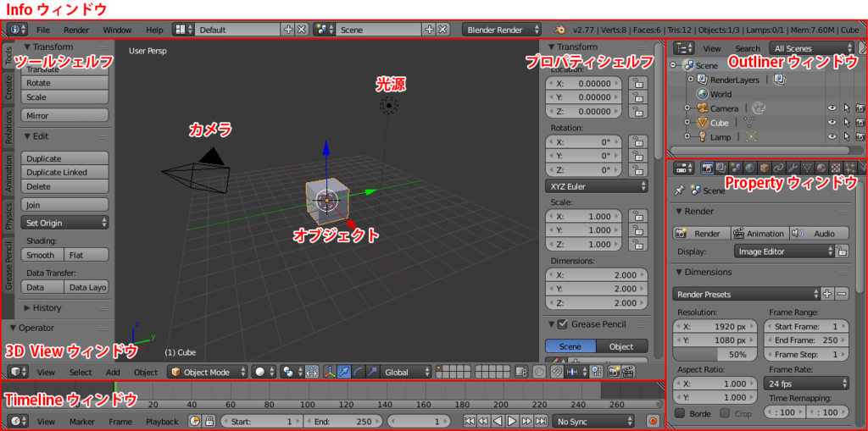Click the End Frame 250 field
Viewport: 868px width, 431px height.
pos(806,340)
